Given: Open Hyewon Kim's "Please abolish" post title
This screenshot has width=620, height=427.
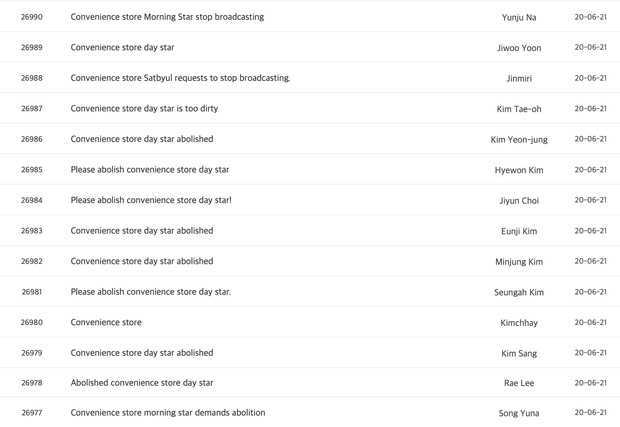Looking at the screenshot, I should click(x=150, y=170).
